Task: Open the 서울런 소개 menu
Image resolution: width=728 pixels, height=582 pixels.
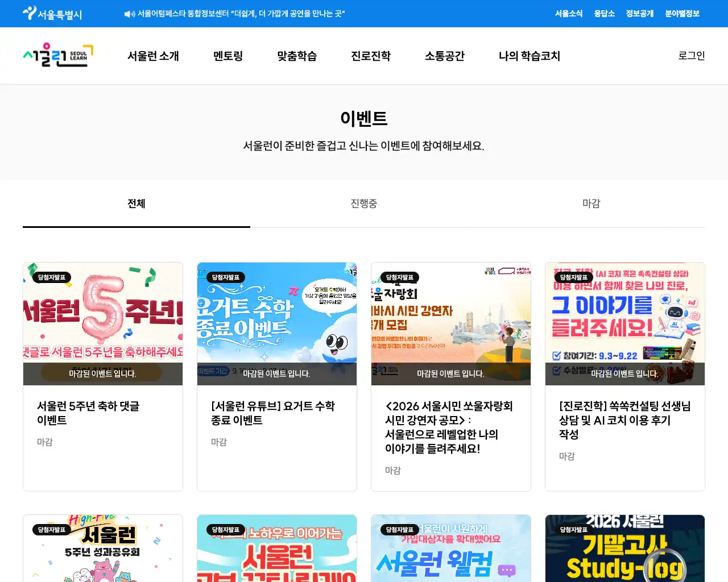Action: [x=153, y=56]
